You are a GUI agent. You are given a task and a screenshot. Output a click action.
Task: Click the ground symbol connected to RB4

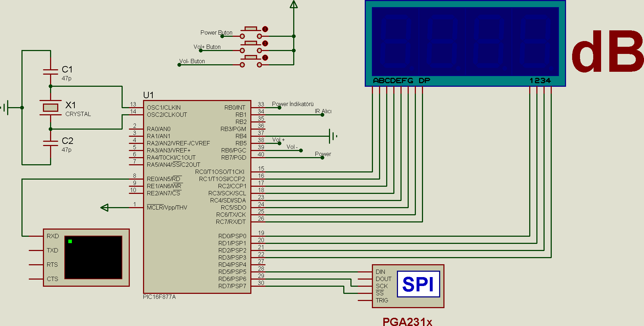(333, 136)
